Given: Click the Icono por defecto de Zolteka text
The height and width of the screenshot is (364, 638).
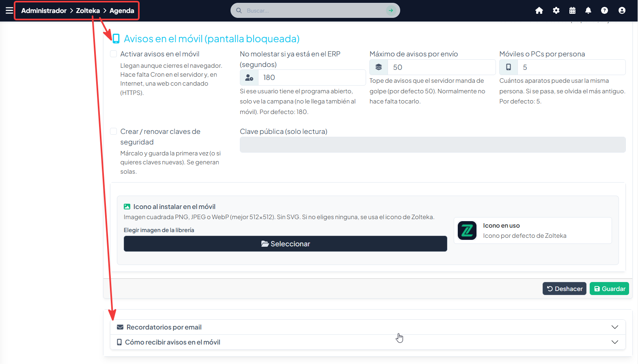Looking at the screenshot, I should click(x=524, y=236).
